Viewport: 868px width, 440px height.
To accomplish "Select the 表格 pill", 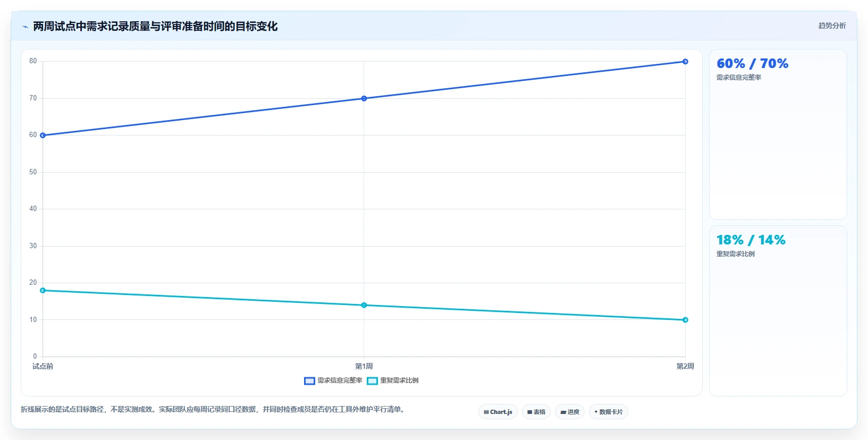I will 536,412.
